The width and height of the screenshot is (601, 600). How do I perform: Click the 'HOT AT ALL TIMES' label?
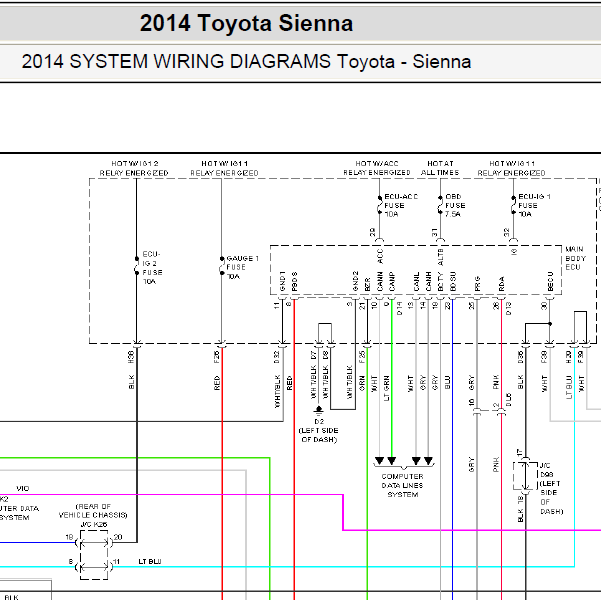[440, 168]
